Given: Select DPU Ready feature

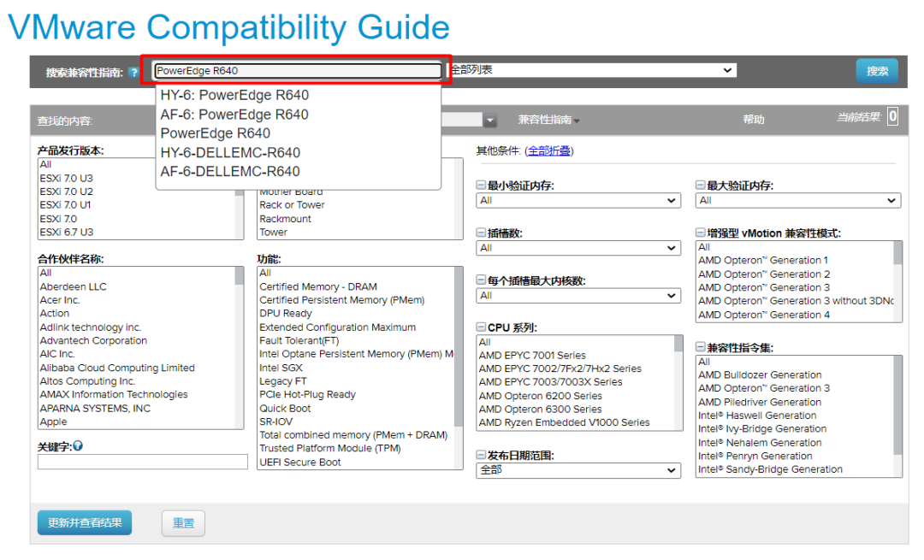Looking at the screenshot, I should pyautogui.click(x=286, y=313).
